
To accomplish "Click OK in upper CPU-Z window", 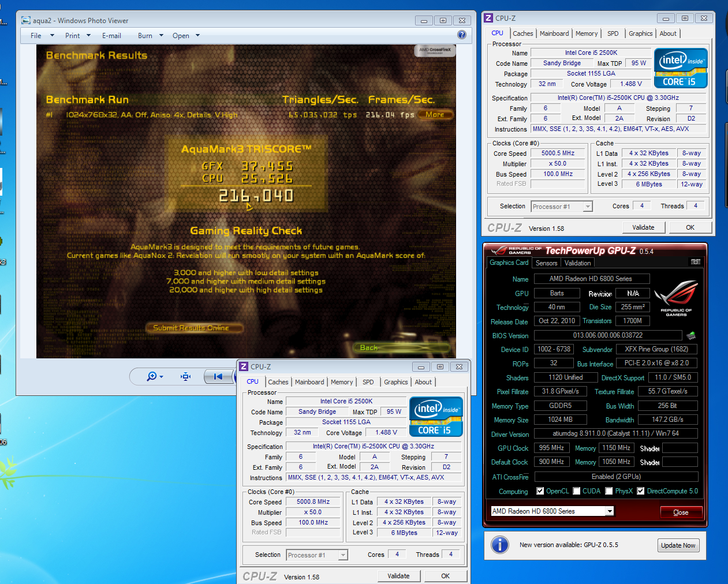I will pos(690,227).
